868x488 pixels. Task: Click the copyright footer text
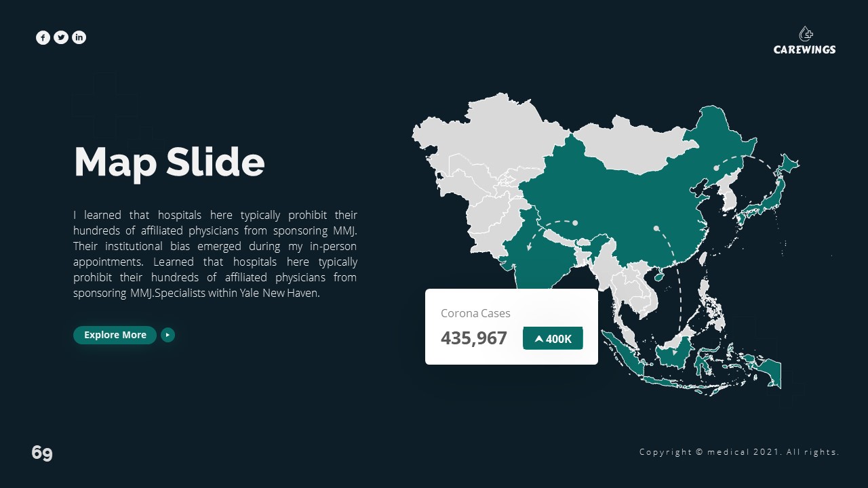(x=739, y=452)
